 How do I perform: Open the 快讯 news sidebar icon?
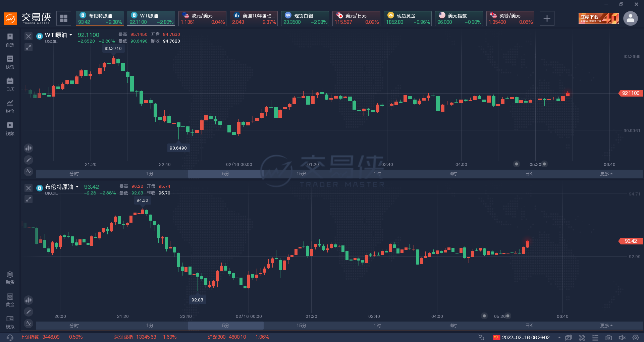point(10,62)
